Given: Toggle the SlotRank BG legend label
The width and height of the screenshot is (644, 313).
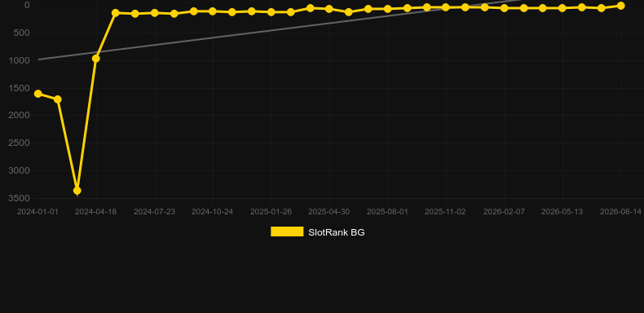Looking at the screenshot, I should tap(337, 232).
